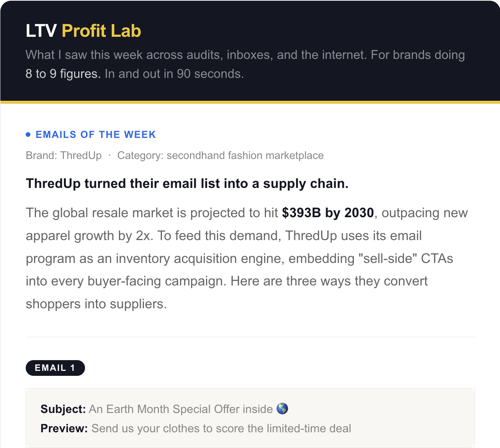Click Category: secondhand fashion marketplace text
This screenshot has height=448, width=500.
point(220,155)
